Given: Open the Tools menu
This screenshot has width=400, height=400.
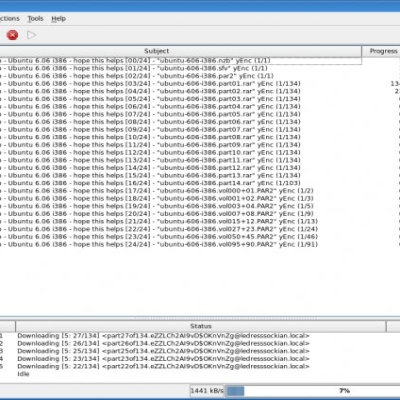Looking at the screenshot, I should click(x=35, y=19).
